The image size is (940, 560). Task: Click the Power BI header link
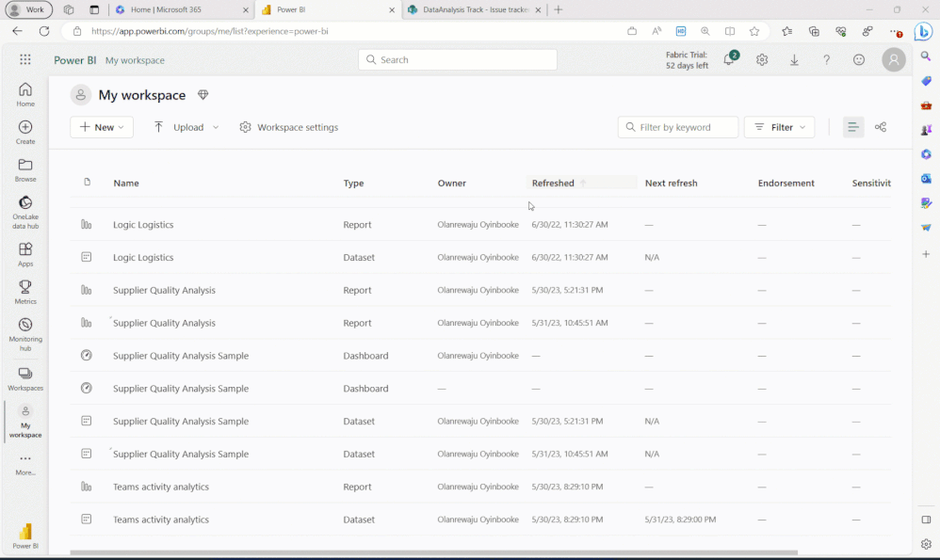[x=75, y=60]
